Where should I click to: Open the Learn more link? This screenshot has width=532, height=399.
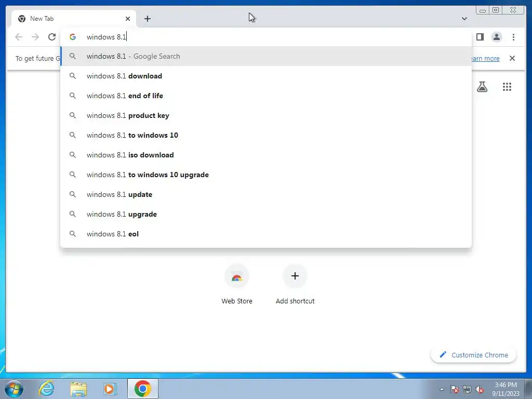[485, 58]
